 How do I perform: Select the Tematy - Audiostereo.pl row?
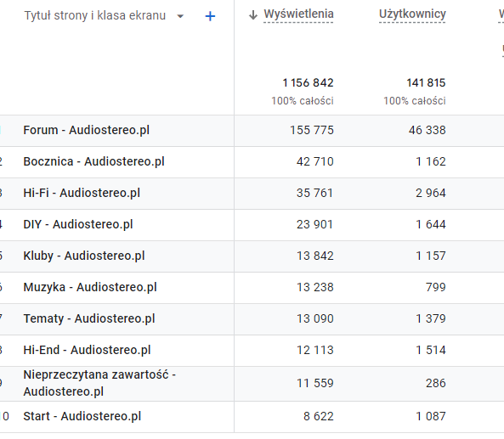pos(252,319)
